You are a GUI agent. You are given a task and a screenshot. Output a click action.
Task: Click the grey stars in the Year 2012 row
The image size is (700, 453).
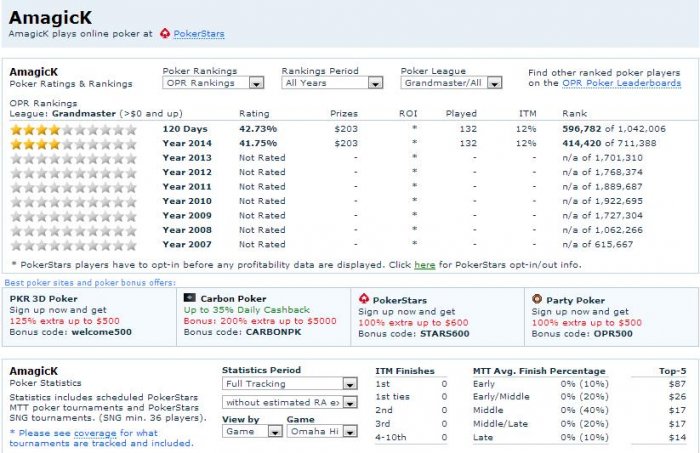tap(74, 173)
